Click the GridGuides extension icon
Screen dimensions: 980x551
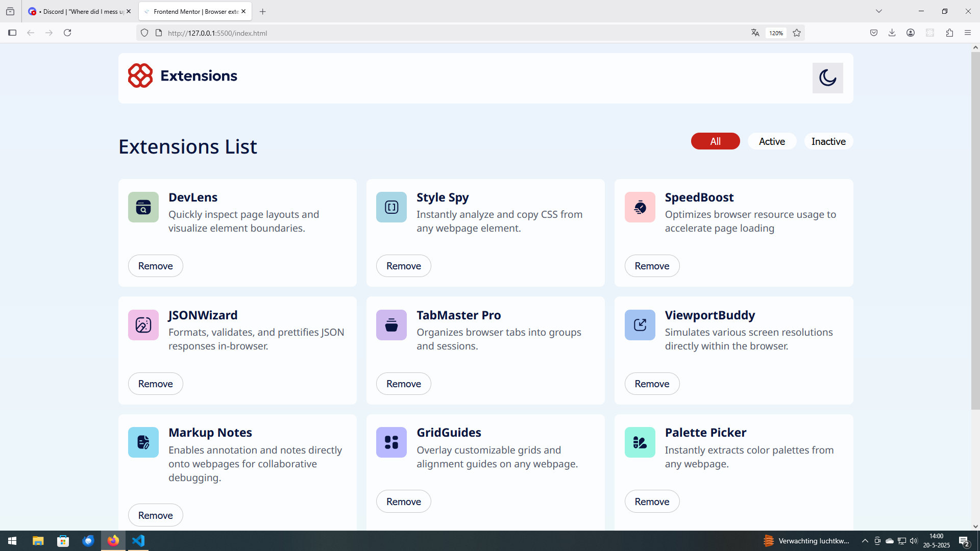tap(391, 442)
